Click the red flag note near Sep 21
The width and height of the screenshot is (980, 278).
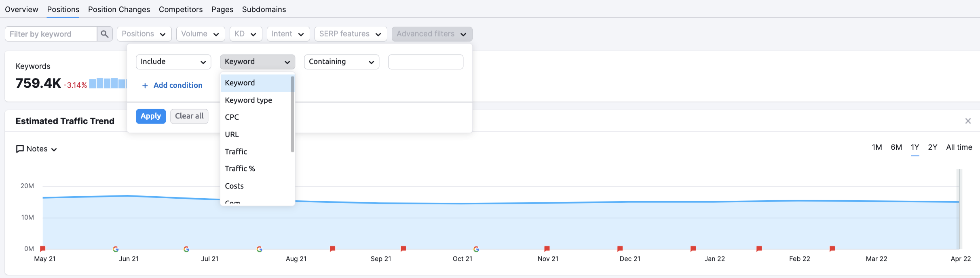(403, 248)
